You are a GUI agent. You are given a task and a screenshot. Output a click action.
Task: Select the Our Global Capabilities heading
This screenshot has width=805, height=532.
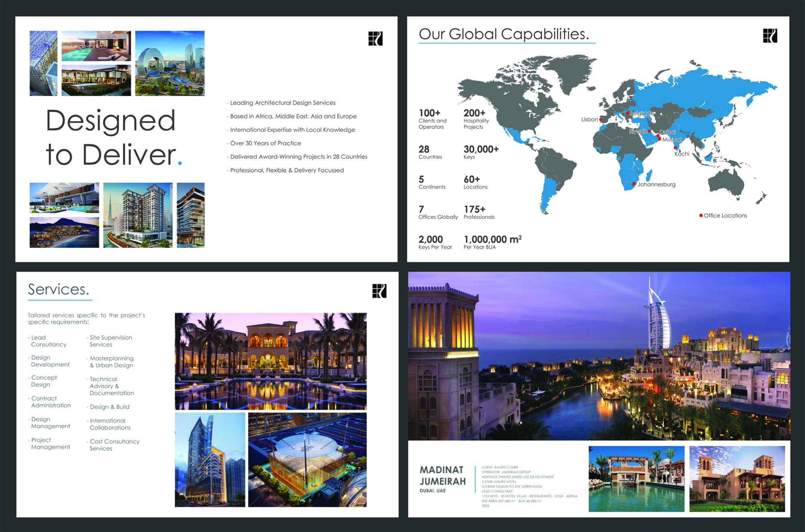[504, 34]
